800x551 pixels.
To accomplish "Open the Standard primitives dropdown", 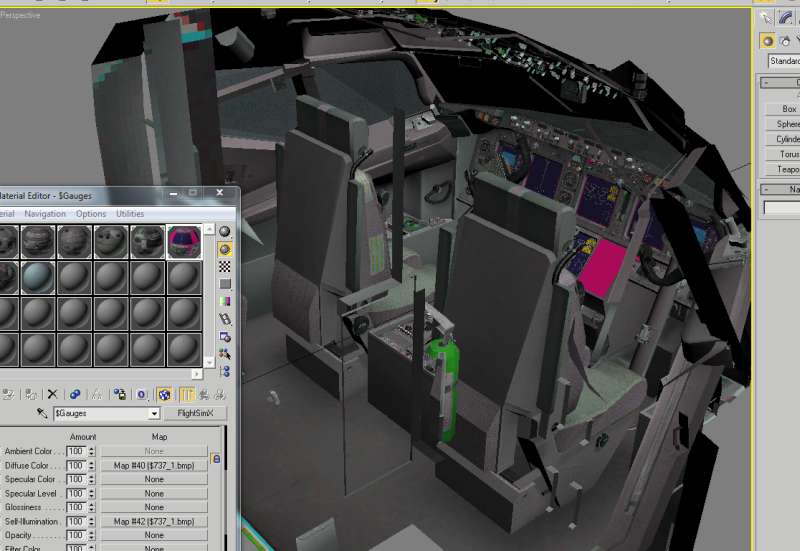I will [784, 61].
